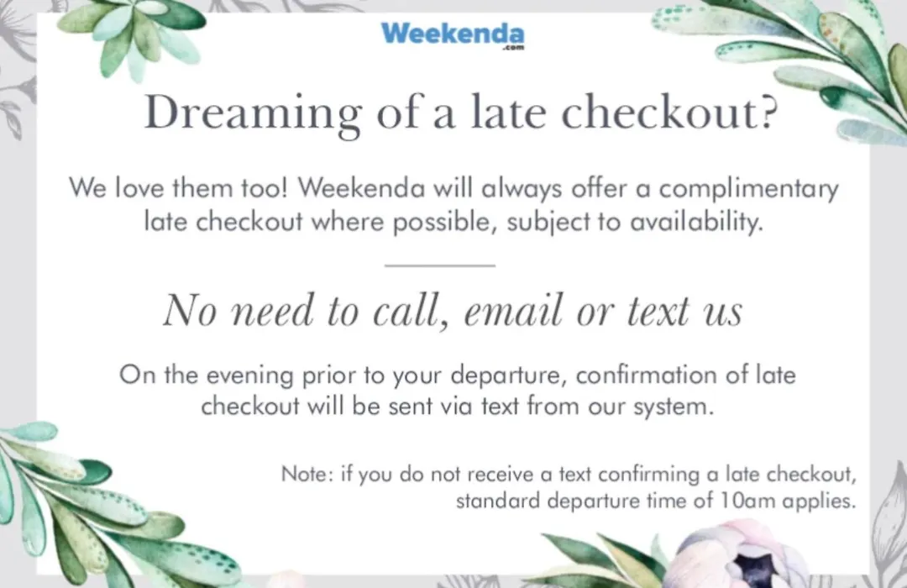The width and height of the screenshot is (907, 588).
Task: Click "subject to availability" text
Action: click(x=638, y=223)
